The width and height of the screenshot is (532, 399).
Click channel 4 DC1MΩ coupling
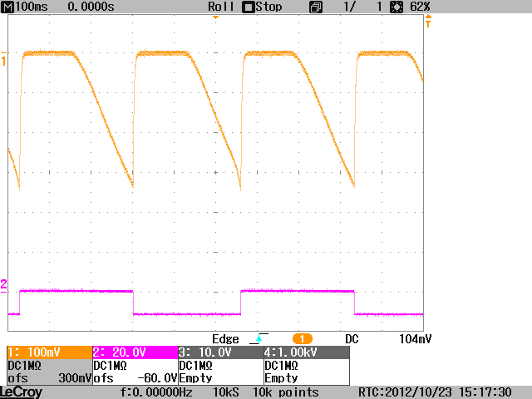[x=281, y=366]
